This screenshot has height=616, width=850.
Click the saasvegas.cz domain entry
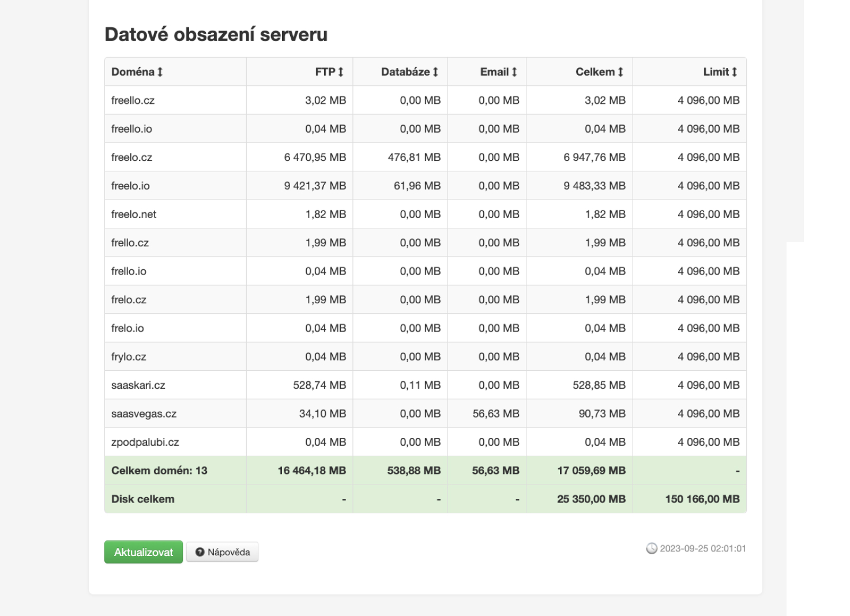[144, 414]
